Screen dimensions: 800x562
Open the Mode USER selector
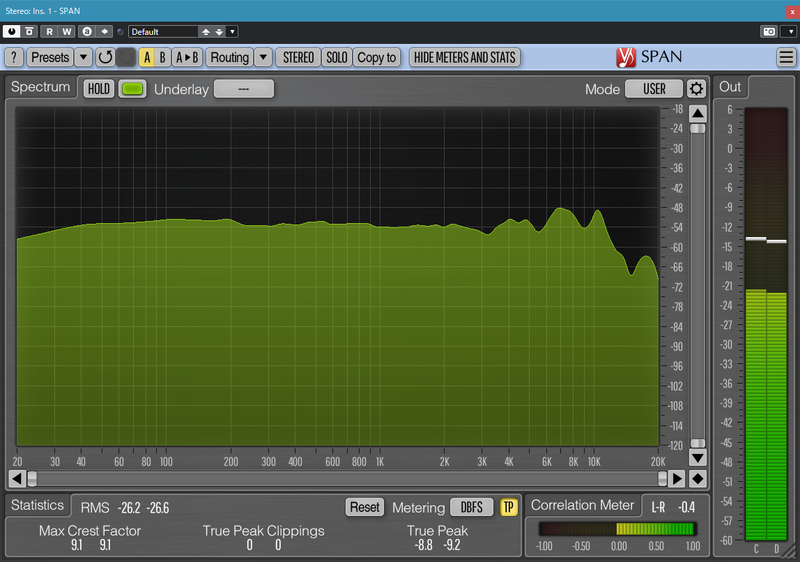coord(654,89)
